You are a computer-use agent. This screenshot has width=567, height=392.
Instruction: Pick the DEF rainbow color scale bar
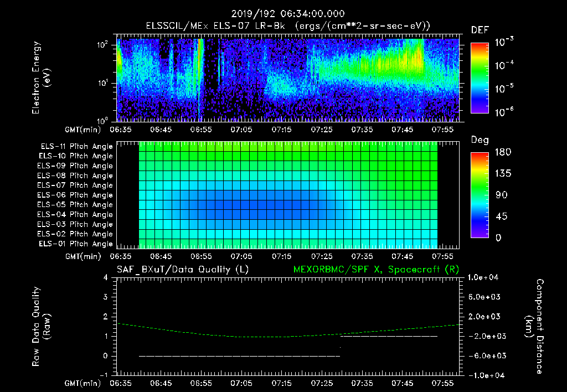click(480, 78)
